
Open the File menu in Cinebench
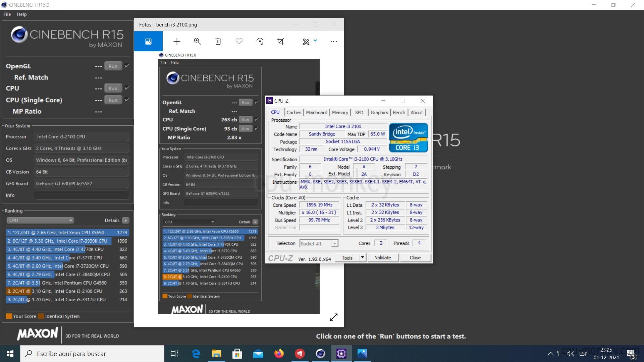pyautogui.click(x=7, y=14)
